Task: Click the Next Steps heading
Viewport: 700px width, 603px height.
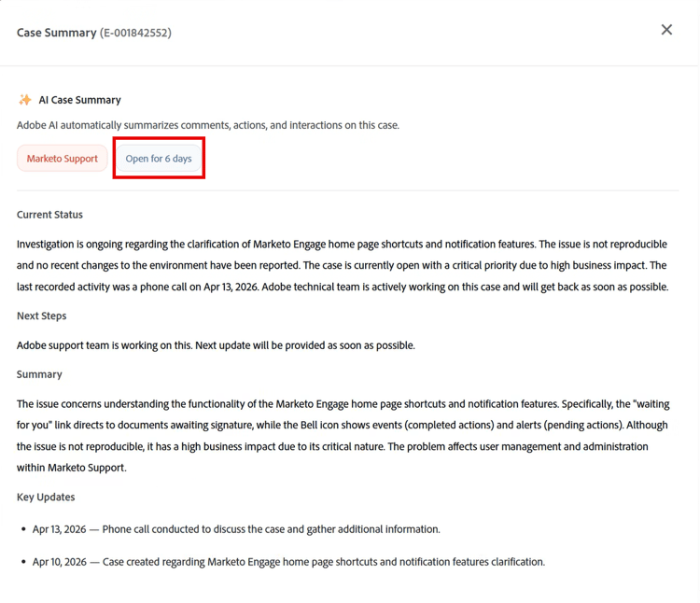Action: [41, 316]
